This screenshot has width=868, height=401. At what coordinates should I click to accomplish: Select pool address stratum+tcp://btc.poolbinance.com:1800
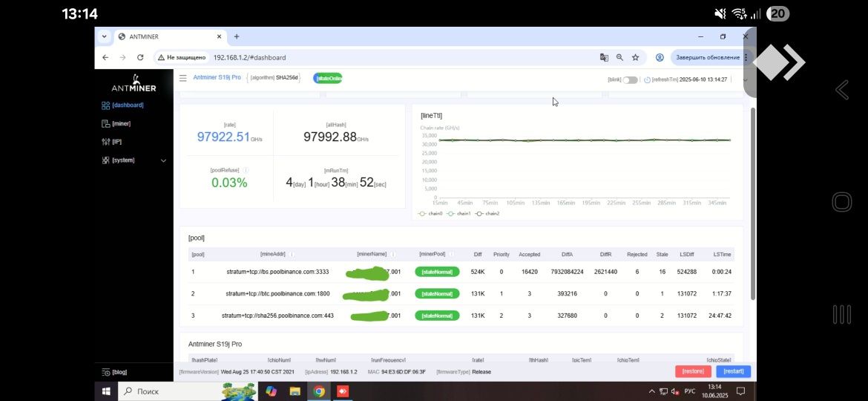(x=277, y=293)
